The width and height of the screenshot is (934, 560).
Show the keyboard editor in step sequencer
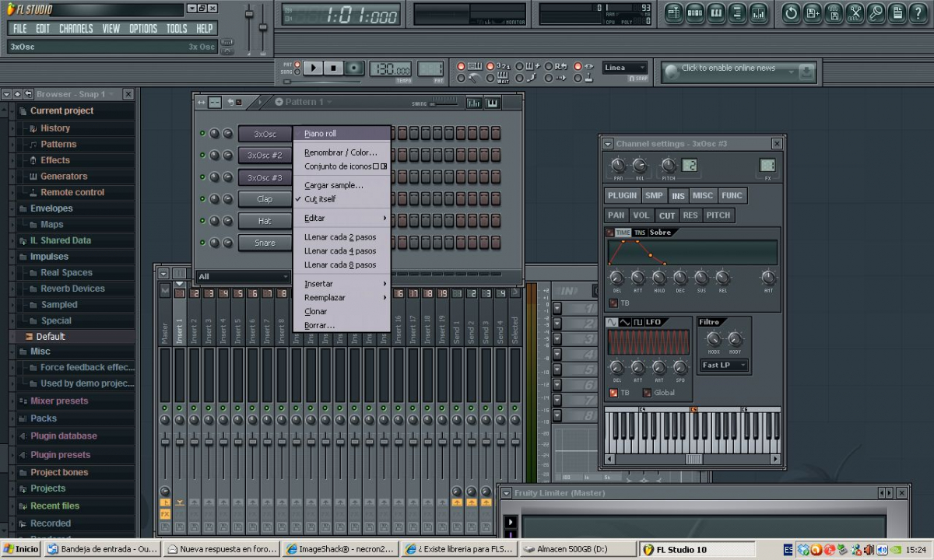(x=492, y=103)
